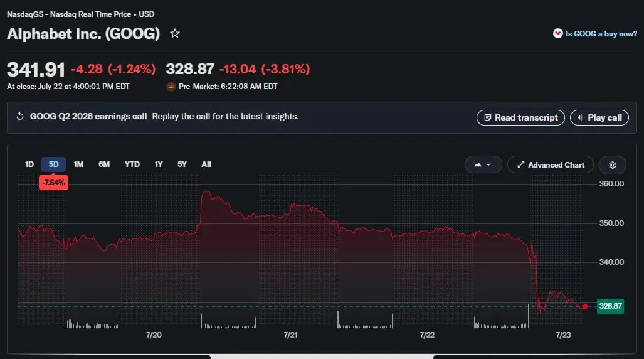The height and width of the screenshot is (359, 644).
Task: Click the pre-market price 328.87 value
Action: click(190, 69)
